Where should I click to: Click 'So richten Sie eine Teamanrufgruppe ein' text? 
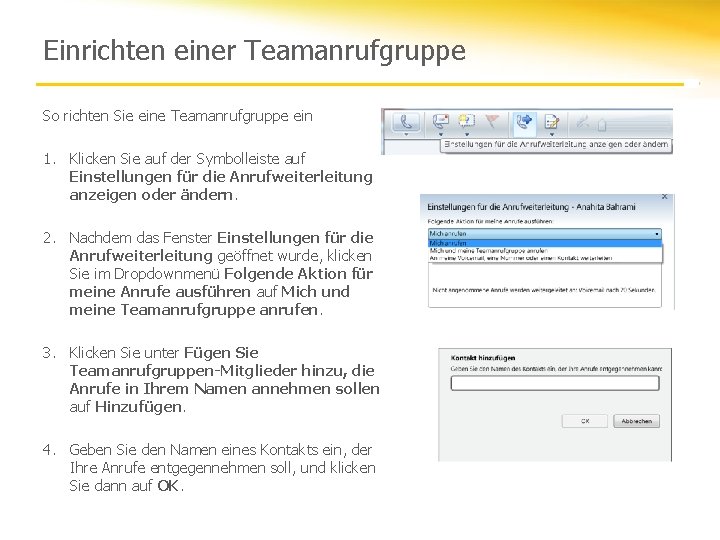[177, 116]
